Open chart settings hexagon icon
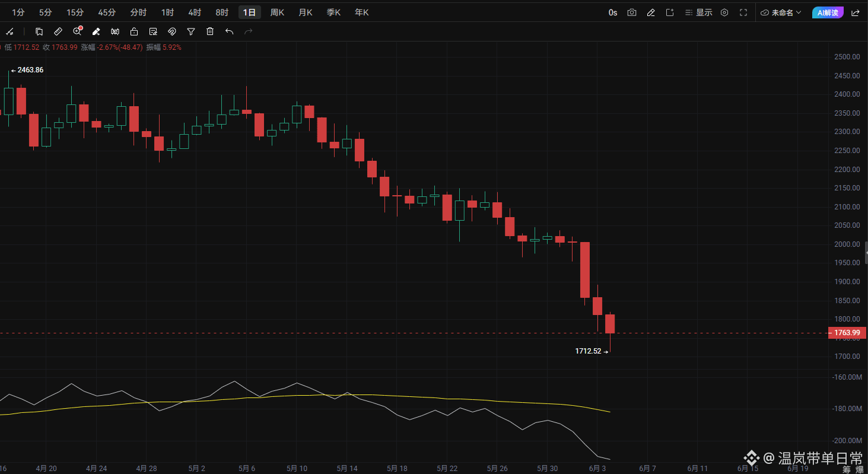 724,12
